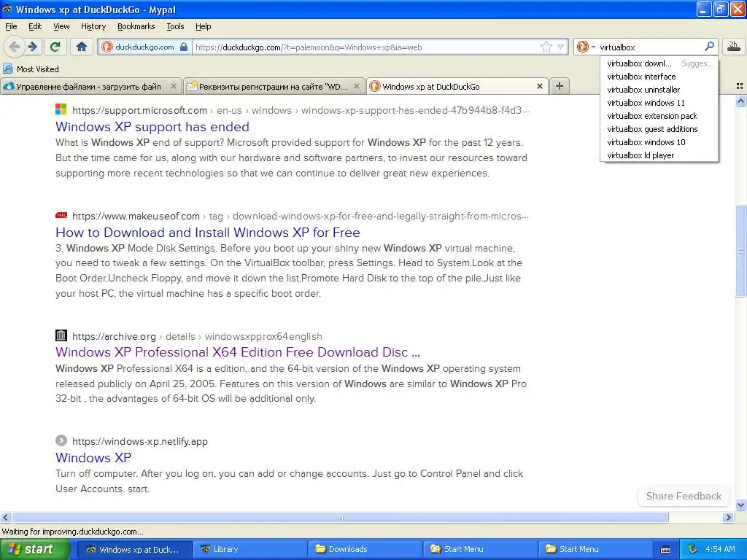The height and width of the screenshot is (560, 747).
Task: Choose suggestion virtualbox downl...
Action: (x=659, y=63)
